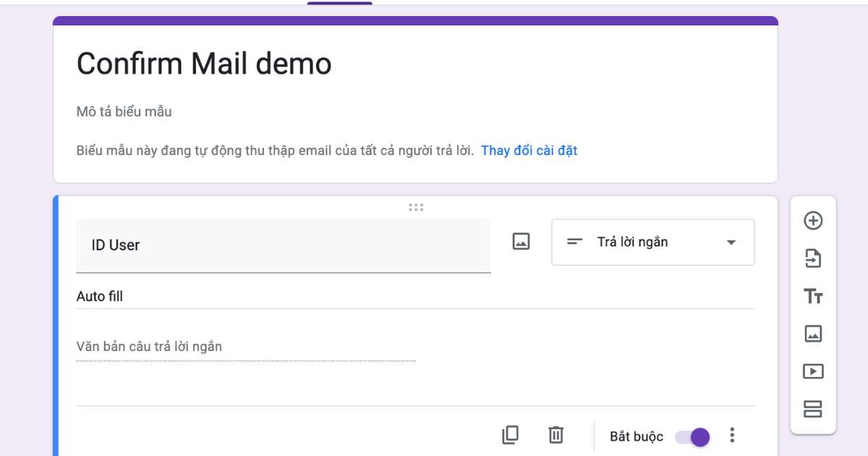Add title and description with Tt icon
Screen dimensions: 868x456
pyautogui.click(x=813, y=296)
